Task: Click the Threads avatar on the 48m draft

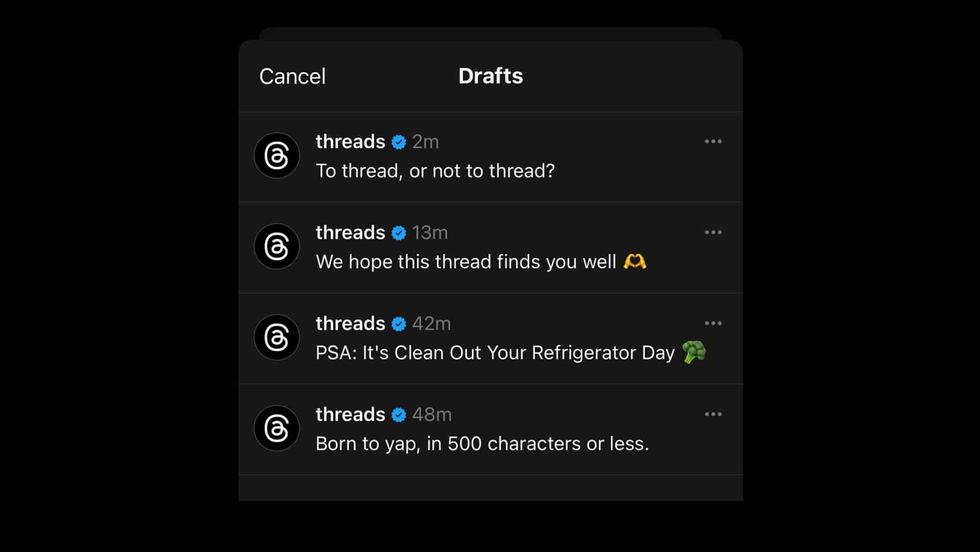Action: coord(276,428)
